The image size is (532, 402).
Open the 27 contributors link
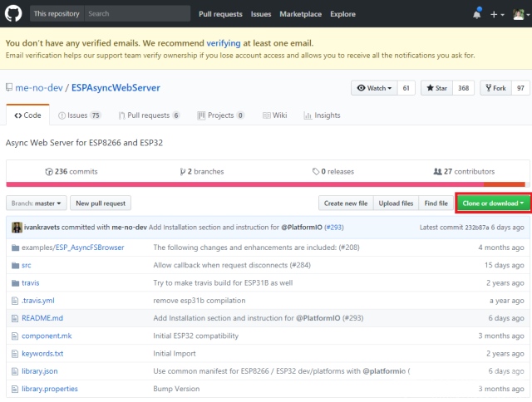(464, 171)
